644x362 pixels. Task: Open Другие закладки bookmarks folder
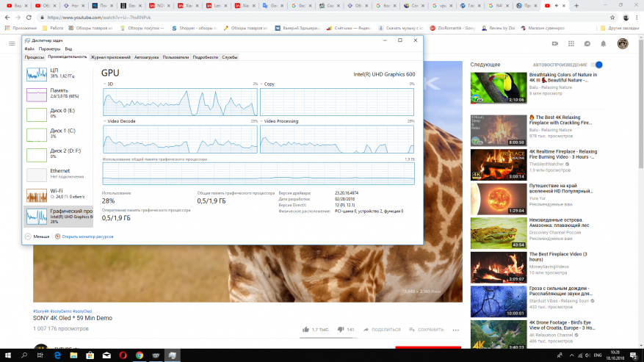620,29
